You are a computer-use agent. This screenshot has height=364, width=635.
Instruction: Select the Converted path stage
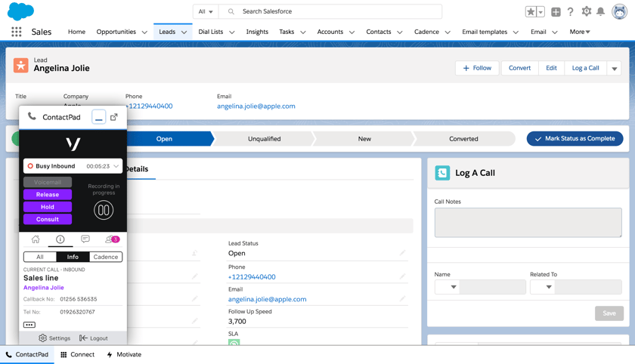463,139
